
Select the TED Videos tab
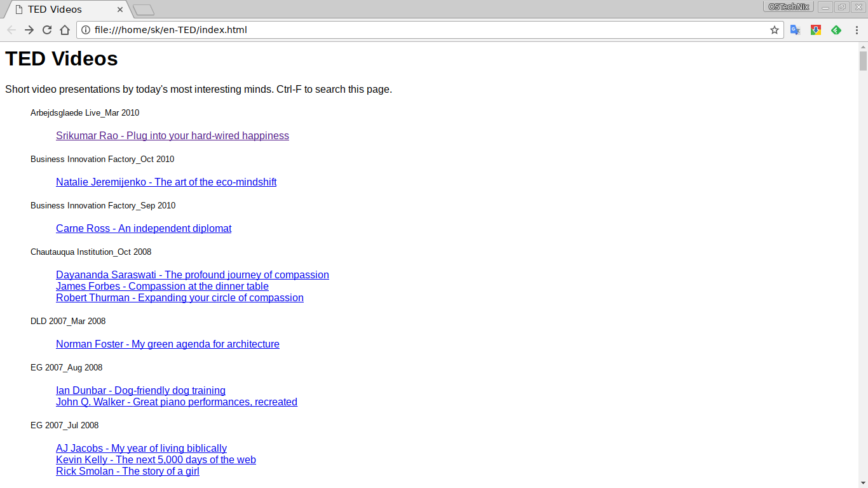point(67,10)
